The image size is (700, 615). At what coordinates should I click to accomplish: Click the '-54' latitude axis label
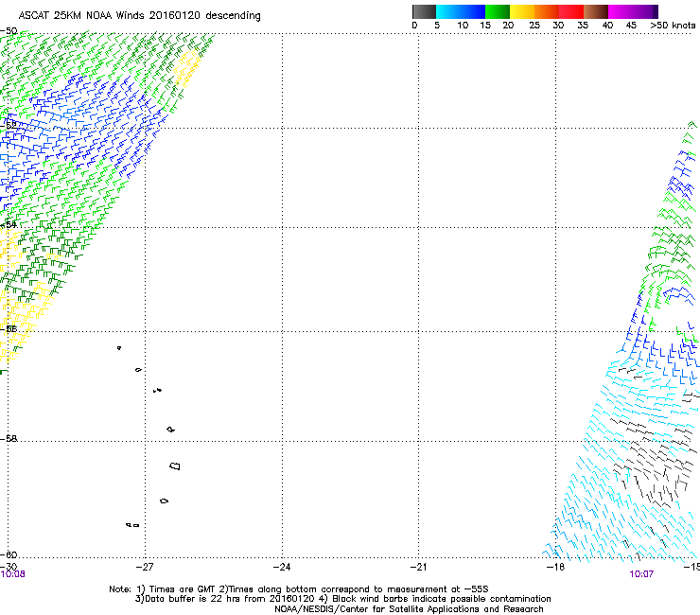point(9,224)
